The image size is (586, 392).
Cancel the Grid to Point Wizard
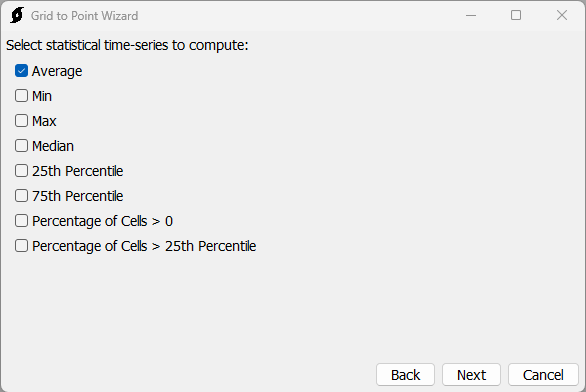pos(543,374)
